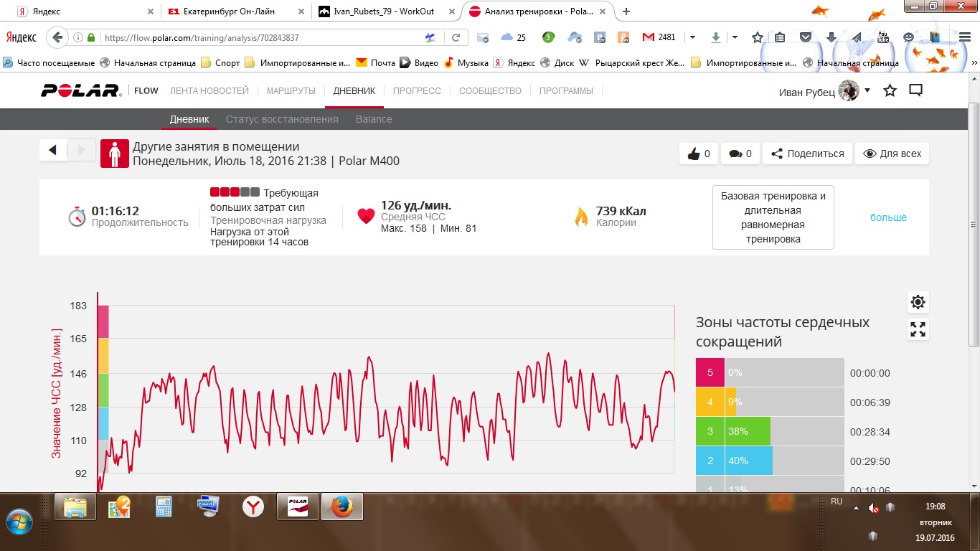Switch to the Статус восстановления sub-tab
The image size is (980, 551).
point(282,119)
